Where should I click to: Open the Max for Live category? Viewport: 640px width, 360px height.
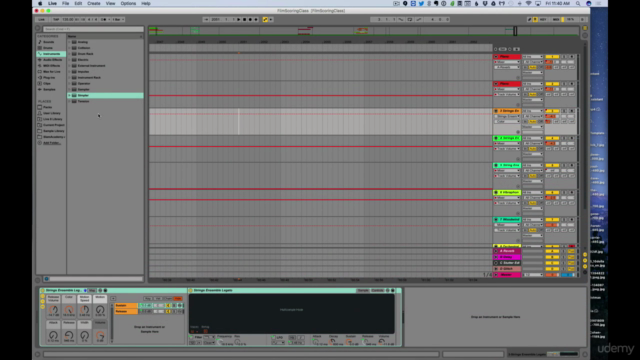point(51,71)
